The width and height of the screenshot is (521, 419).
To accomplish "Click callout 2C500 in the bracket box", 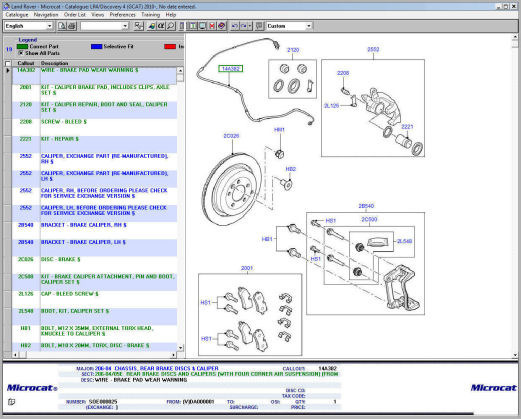I will pos(369,219).
